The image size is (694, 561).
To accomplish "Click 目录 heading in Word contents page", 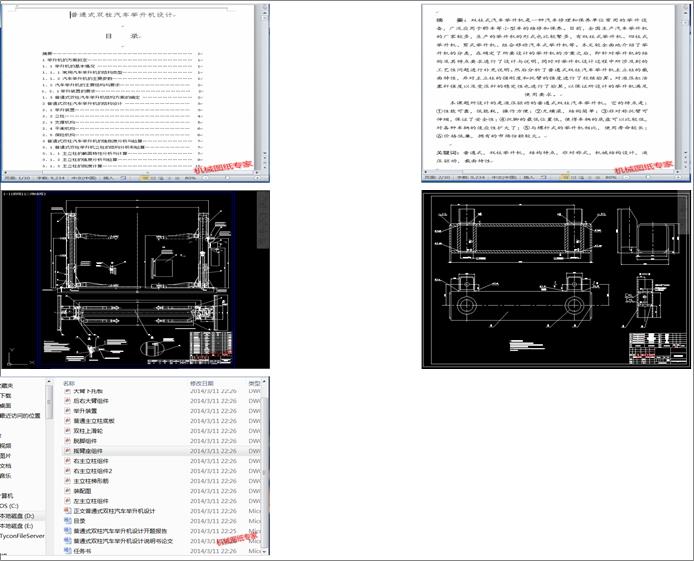I will point(122,36).
